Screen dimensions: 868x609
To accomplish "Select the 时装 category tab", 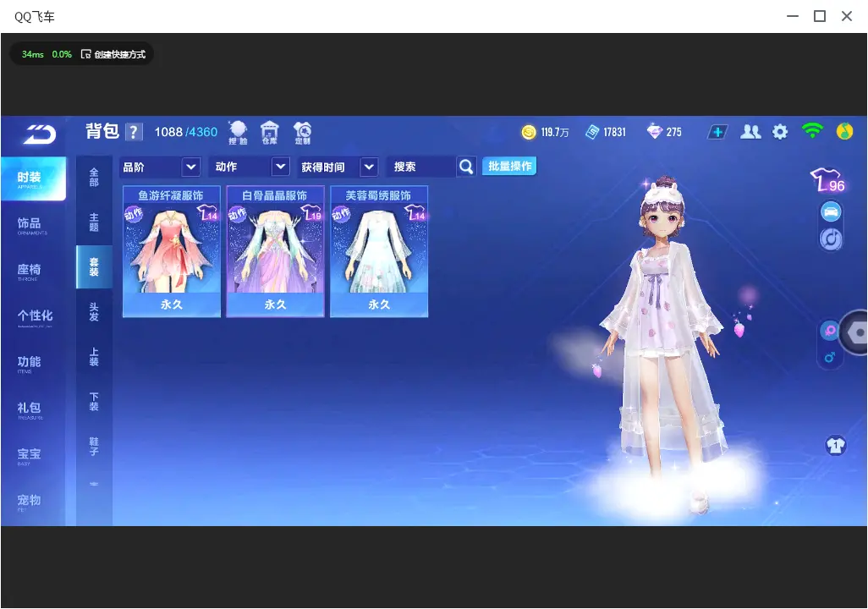I will click(33, 178).
